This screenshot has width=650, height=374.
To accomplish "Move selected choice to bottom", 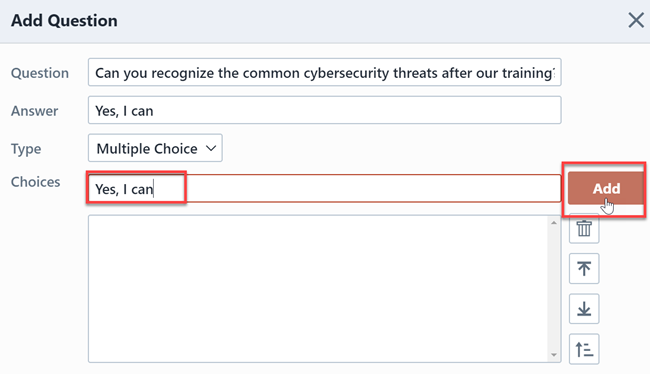I will [584, 309].
